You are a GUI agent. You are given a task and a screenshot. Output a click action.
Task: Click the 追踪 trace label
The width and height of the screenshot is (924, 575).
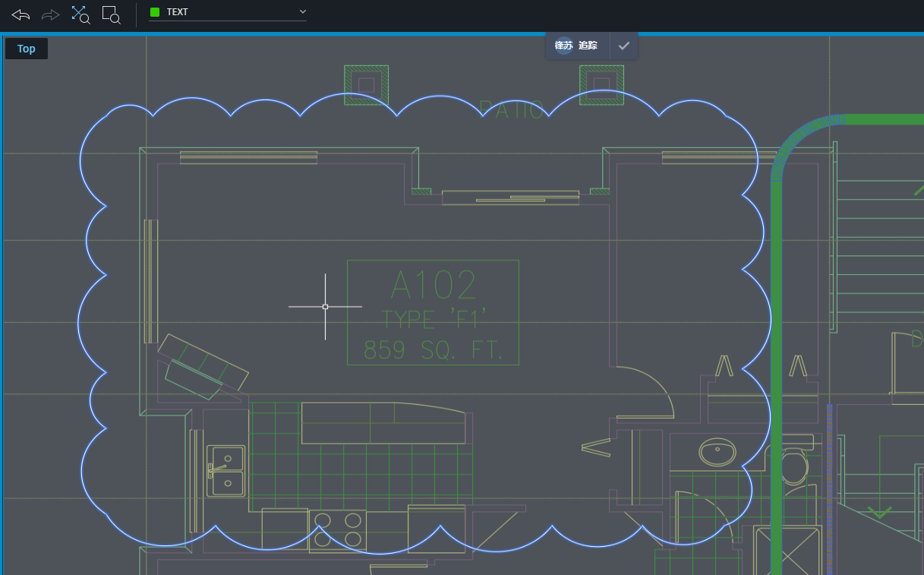pos(588,46)
